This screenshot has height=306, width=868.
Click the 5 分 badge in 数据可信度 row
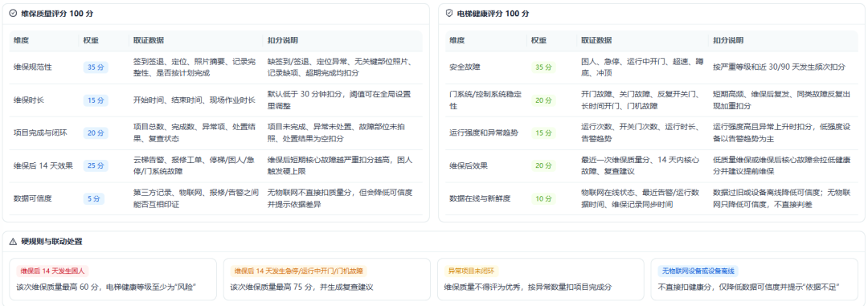(94, 198)
